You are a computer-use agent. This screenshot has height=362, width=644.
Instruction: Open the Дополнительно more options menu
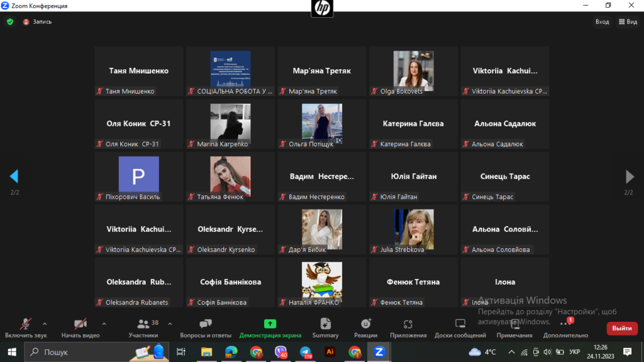pos(565,324)
